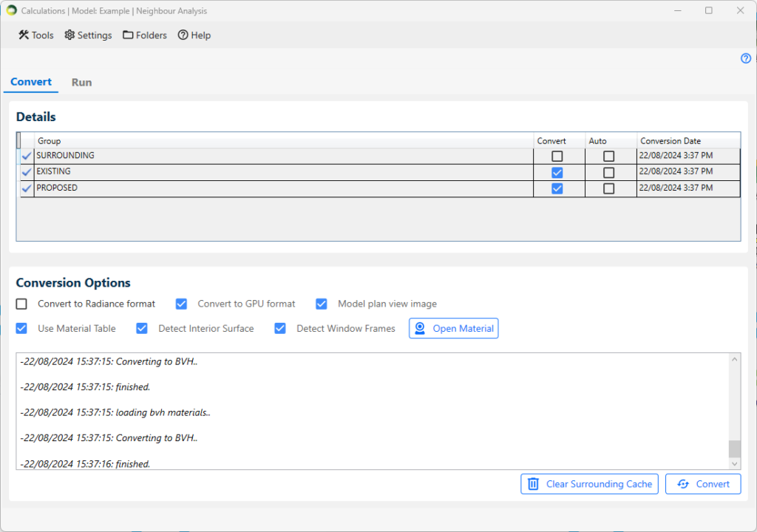757x532 pixels.
Task: Click the Conversion Date column header
Action: tap(688, 141)
